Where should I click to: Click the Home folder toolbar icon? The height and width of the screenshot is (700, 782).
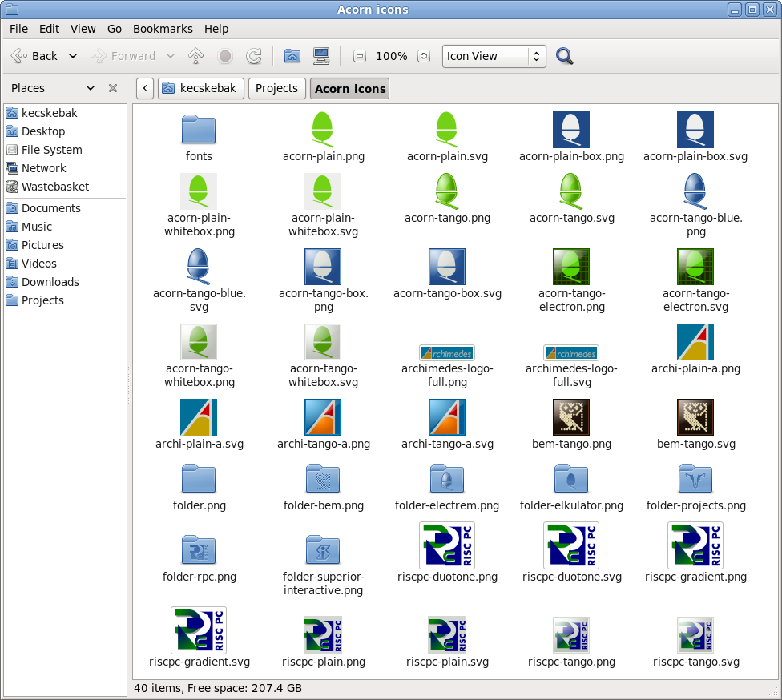click(292, 56)
